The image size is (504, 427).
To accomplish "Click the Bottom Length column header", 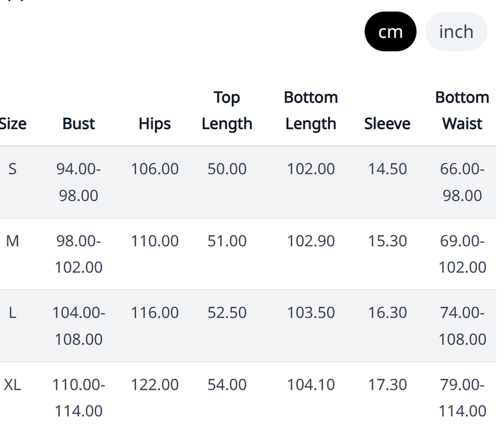I will pos(311,110).
